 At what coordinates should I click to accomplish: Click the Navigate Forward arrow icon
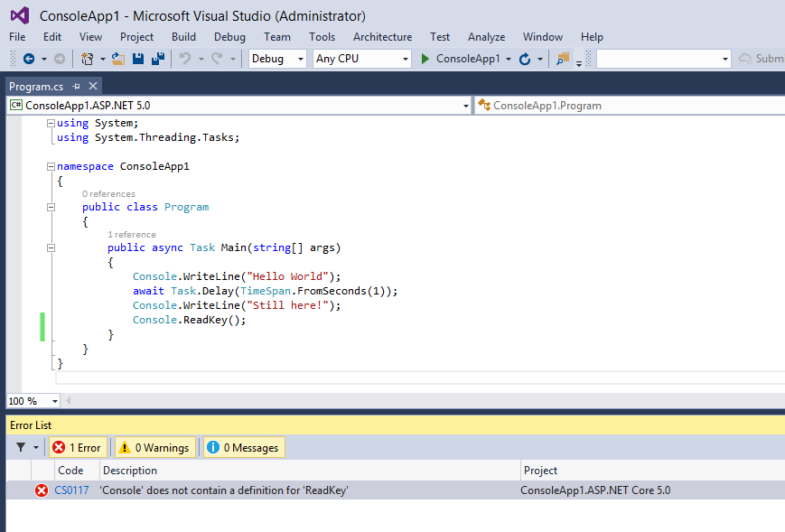click(x=60, y=59)
